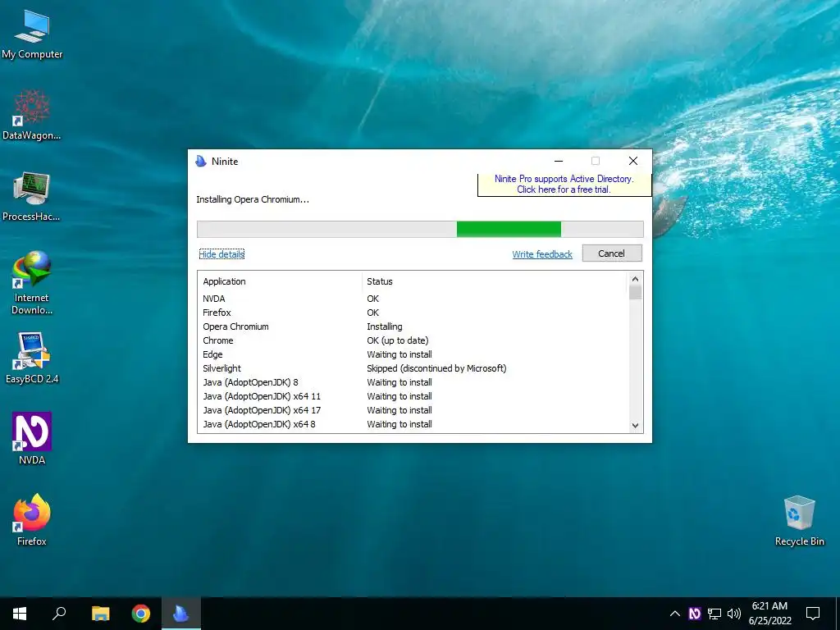This screenshot has width=840, height=630.
Task: Click Ninite Pro free trial banner
Action: [564, 185]
